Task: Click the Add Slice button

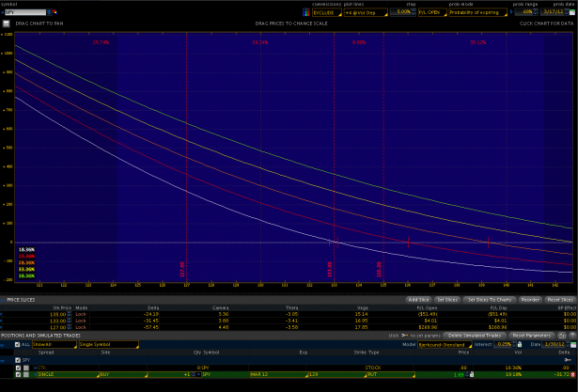Action: (x=418, y=299)
